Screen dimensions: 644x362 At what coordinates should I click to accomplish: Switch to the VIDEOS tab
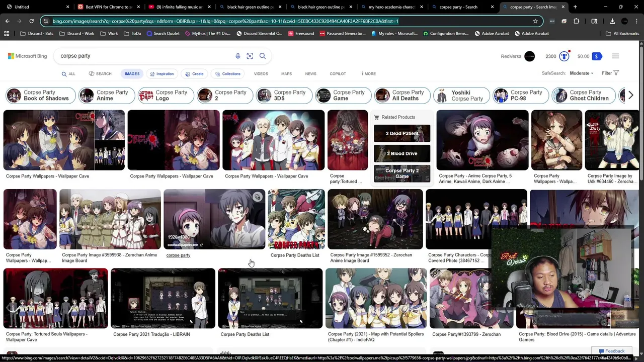[261, 74]
